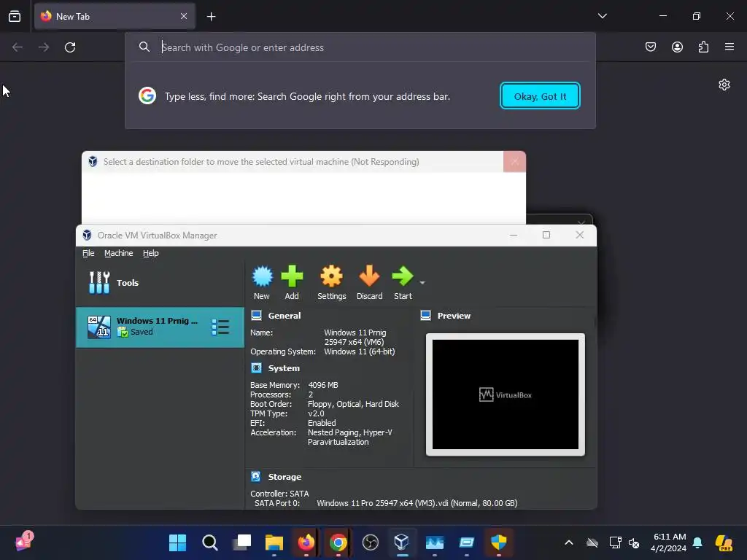Click 'Nested Paging, Hyper-V' acceleration text
The width and height of the screenshot is (747, 560).
tap(349, 432)
